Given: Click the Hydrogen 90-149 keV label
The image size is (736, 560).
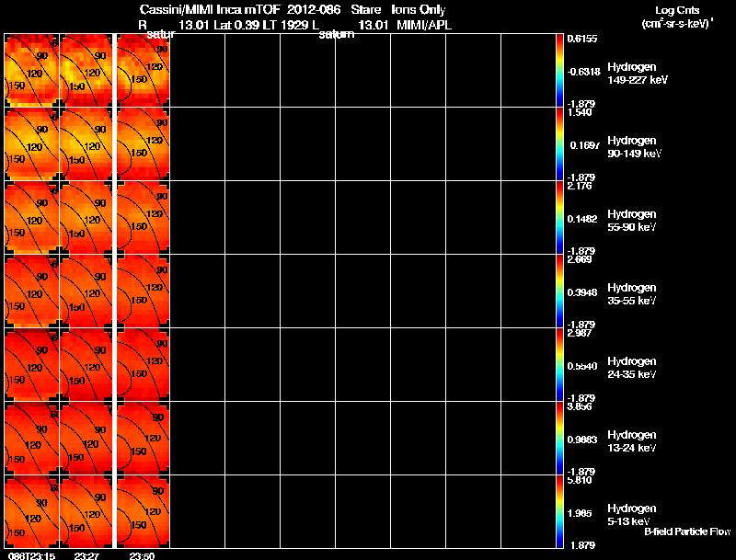Looking at the screenshot, I should pyautogui.click(x=634, y=147).
